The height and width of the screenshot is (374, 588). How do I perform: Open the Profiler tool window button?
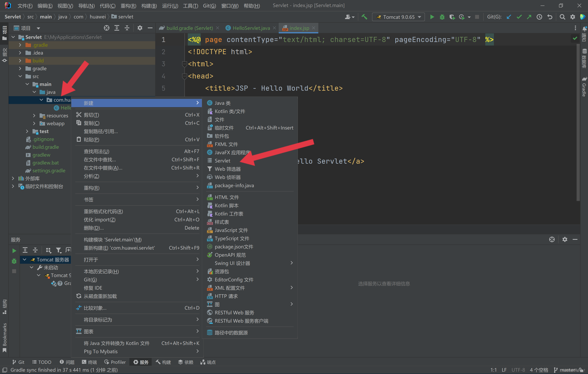[x=115, y=362]
